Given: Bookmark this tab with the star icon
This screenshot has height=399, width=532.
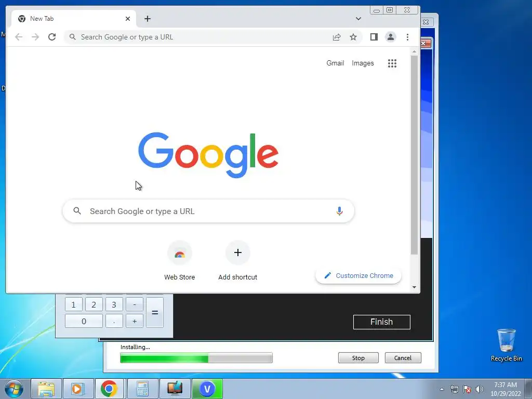Looking at the screenshot, I should (353, 37).
